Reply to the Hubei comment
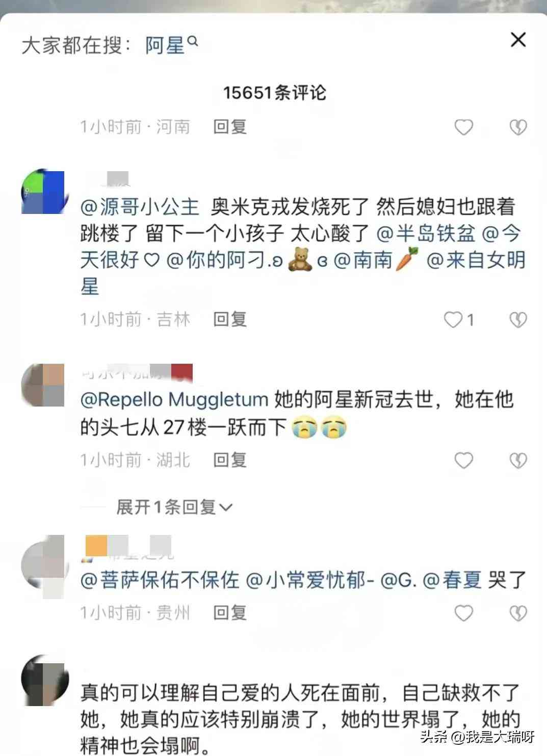The height and width of the screenshot is (756, 547). [230, 460]
